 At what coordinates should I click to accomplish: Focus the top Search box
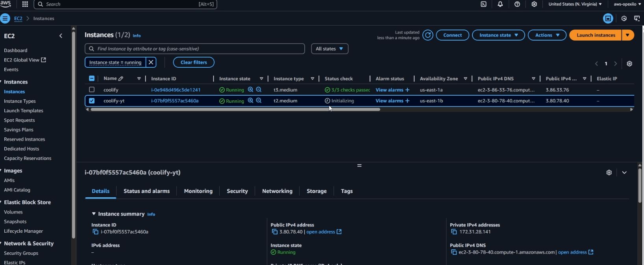[126, 4]
